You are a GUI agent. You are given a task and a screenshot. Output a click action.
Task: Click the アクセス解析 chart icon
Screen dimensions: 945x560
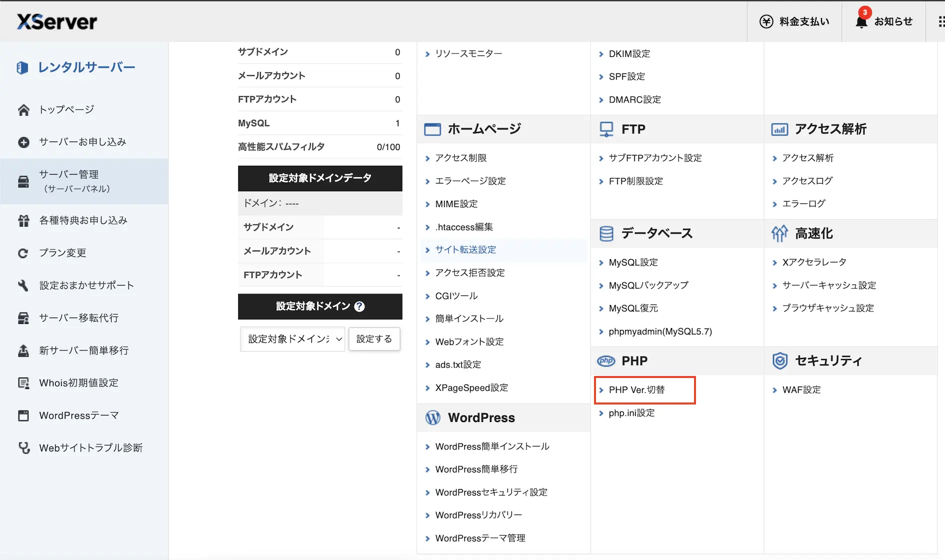pyautogui.click(x=779, y=129)
